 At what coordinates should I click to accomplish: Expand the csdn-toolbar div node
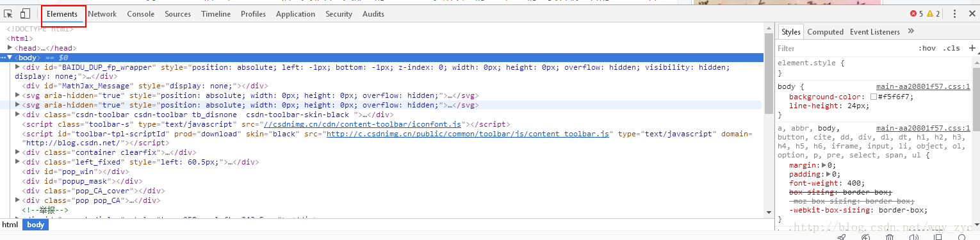18,115
